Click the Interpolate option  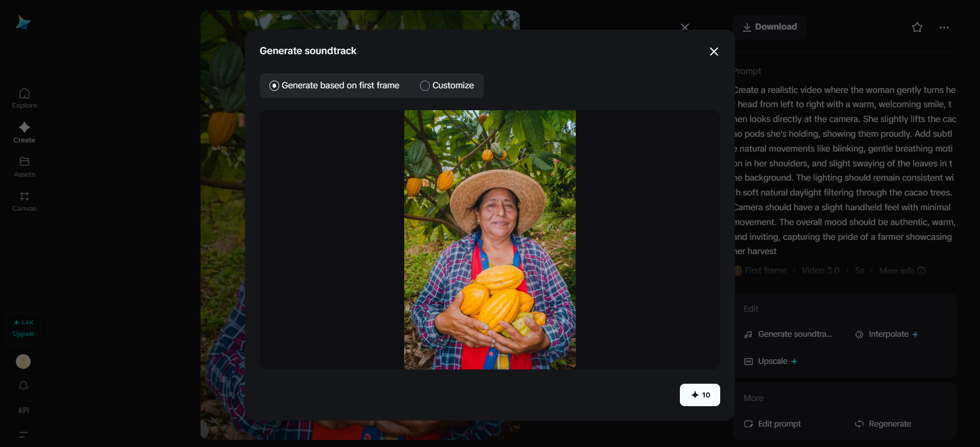pos(887,334)
